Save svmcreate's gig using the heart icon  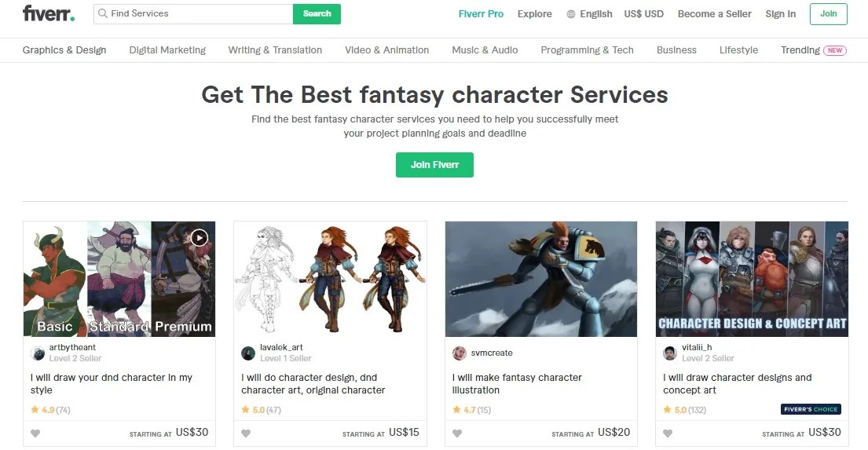tap(456, 434)
